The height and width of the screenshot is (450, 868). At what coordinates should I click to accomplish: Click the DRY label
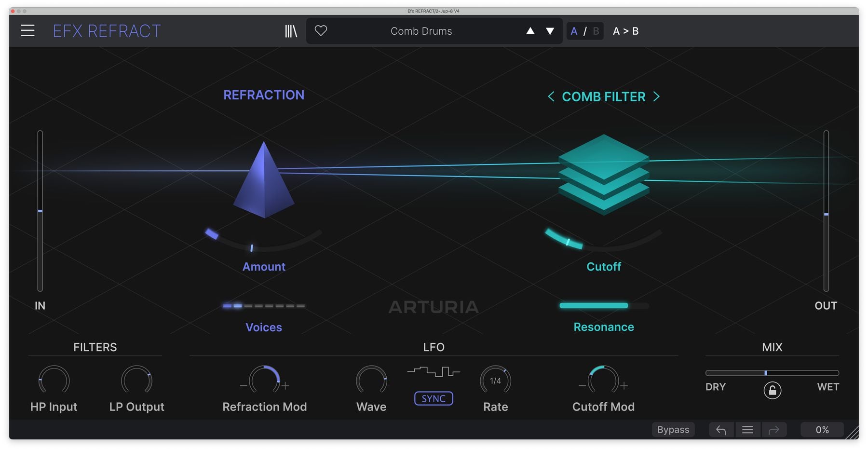716,387
